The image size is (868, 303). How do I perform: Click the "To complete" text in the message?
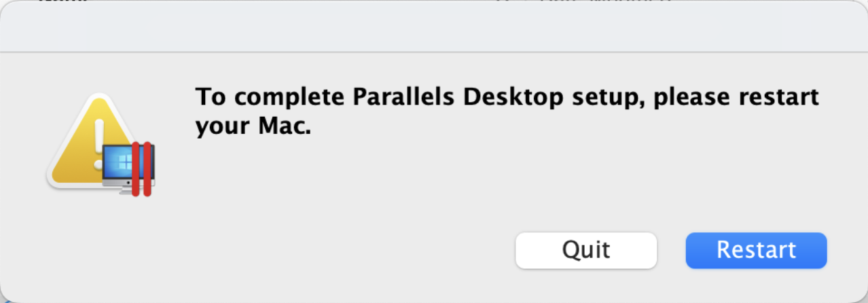270,97
